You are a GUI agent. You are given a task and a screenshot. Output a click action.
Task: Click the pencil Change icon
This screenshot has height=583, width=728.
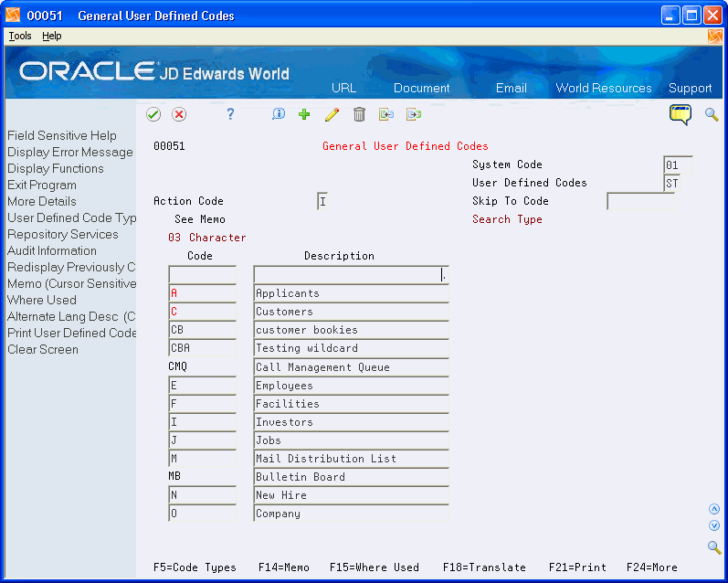click(x=332, y=114)
